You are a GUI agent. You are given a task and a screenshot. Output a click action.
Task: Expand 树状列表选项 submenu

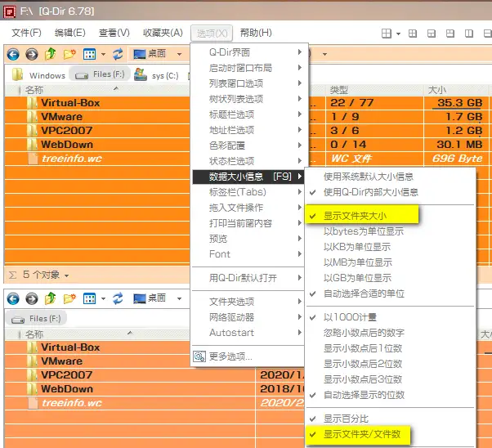248,99
